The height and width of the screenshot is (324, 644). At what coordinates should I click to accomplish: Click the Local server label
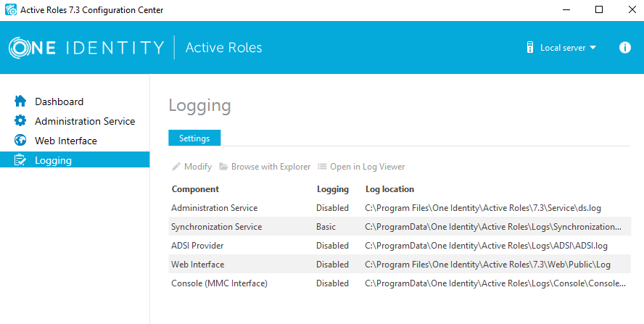tap(563, 48)
